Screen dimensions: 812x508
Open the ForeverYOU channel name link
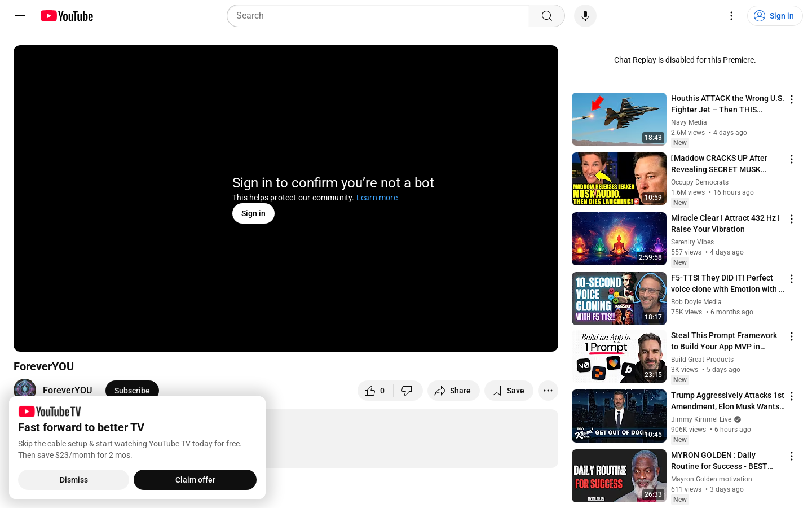[68, 390]
